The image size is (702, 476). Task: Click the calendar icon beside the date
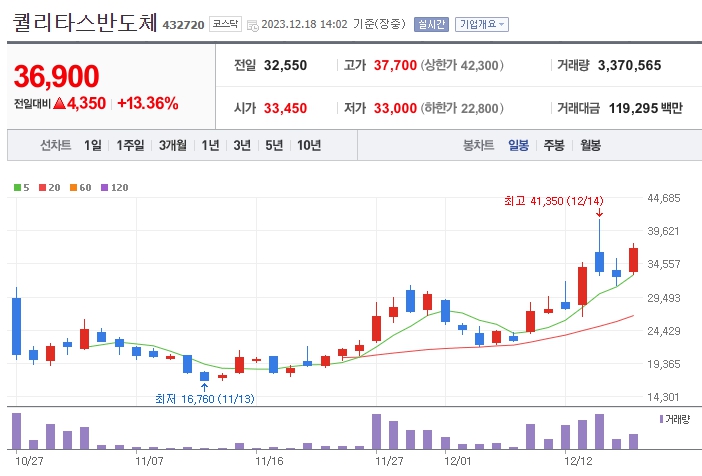pos(253,25)
